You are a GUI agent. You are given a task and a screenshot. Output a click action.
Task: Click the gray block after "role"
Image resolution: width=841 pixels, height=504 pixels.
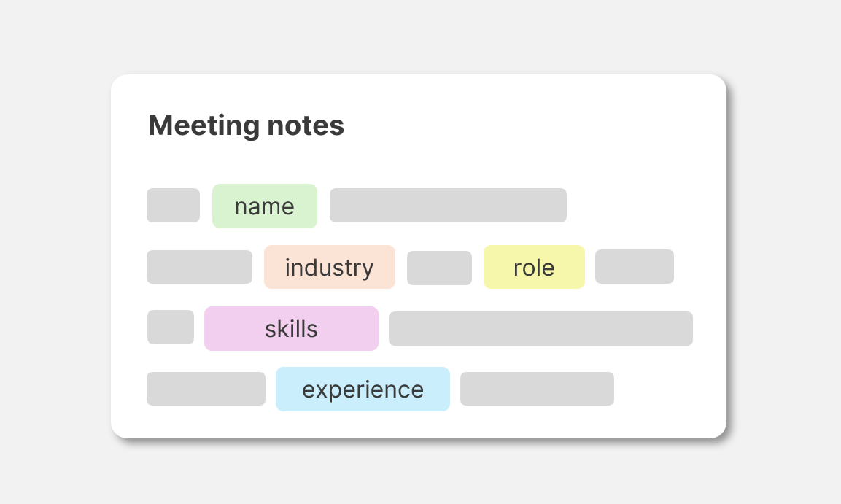[635, 266]
